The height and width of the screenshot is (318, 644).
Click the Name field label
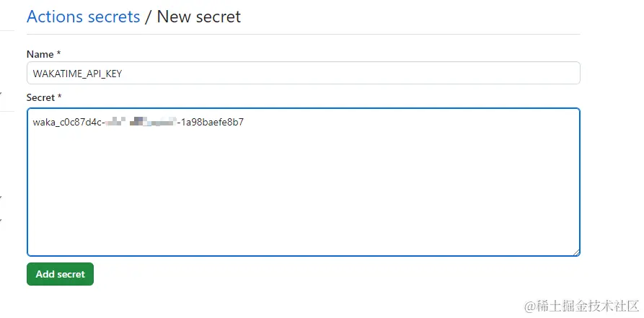tap(40, 54)
